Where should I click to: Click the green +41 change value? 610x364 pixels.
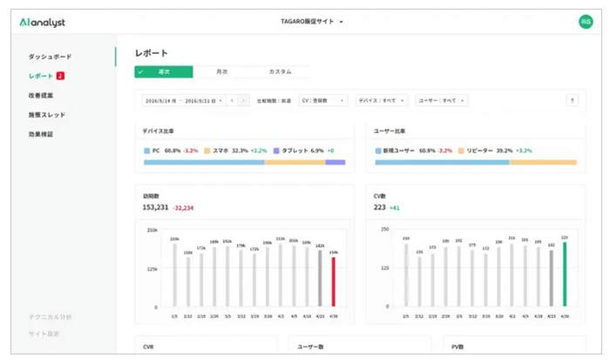point(395,208)
